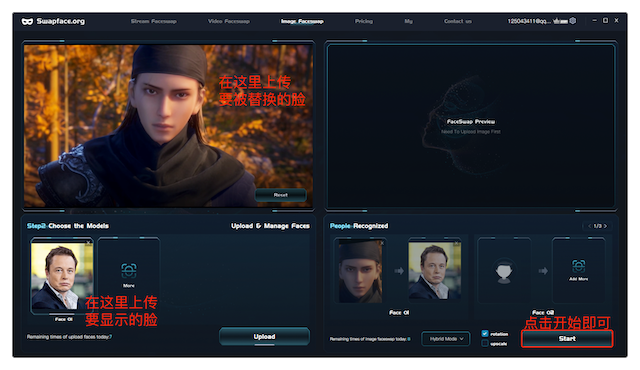
Task: Click the More face-scan icon in Models
Action: [x=129, y=270]
